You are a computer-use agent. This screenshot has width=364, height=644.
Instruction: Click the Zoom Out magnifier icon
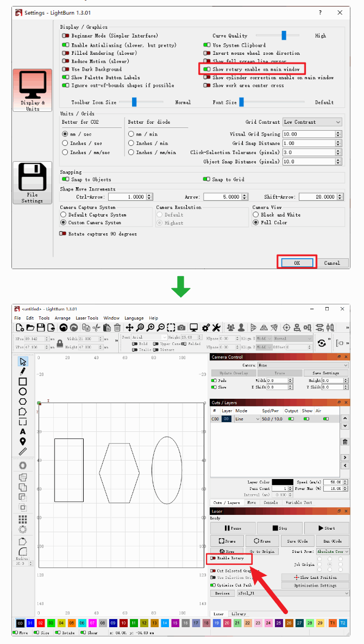[161, 327]
